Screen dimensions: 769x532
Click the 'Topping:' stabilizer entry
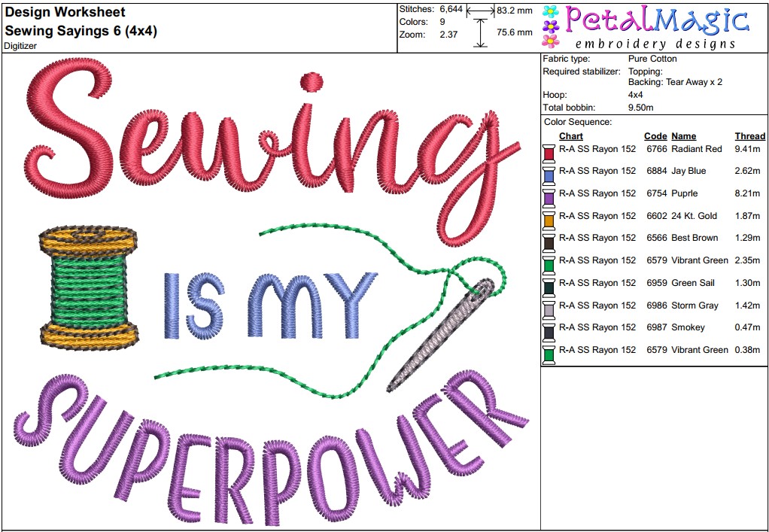[646, 71]
